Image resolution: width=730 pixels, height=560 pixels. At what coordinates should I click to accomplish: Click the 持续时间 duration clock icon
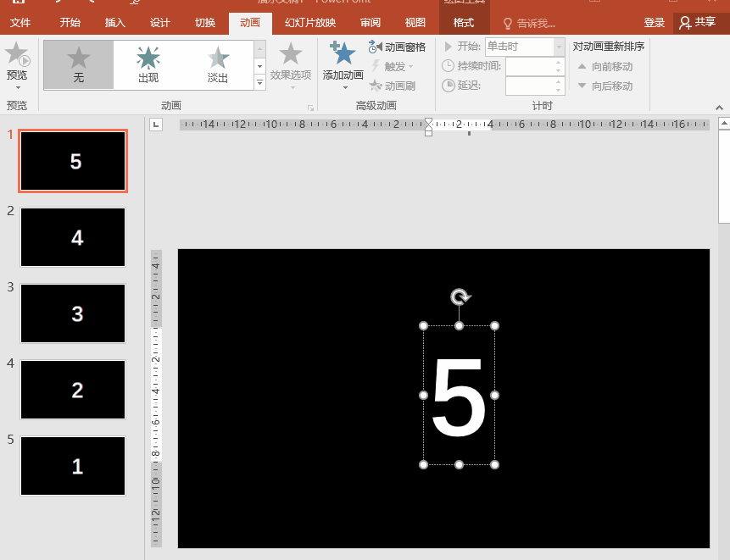[x=448, y=66]
